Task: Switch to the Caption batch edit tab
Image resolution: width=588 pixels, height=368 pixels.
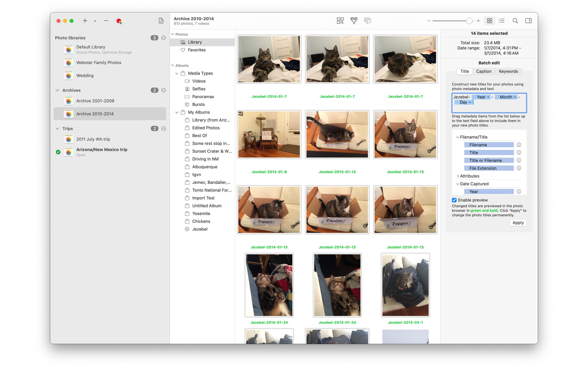Action: coord(484,71)
